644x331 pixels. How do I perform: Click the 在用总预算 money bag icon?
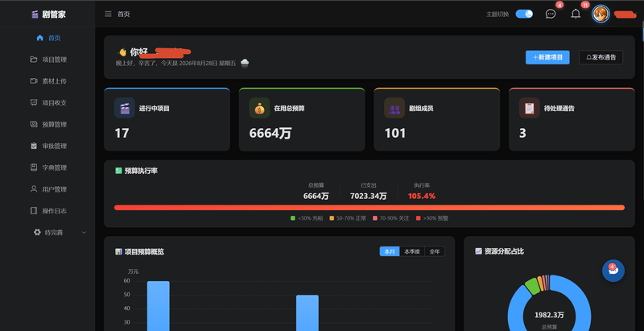(x=259, y=108)
